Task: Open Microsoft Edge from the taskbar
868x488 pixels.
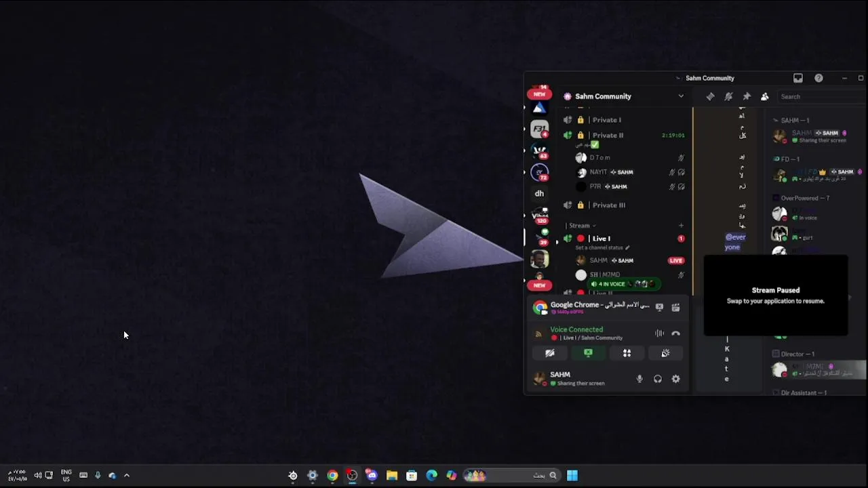Action: (431, 476)
